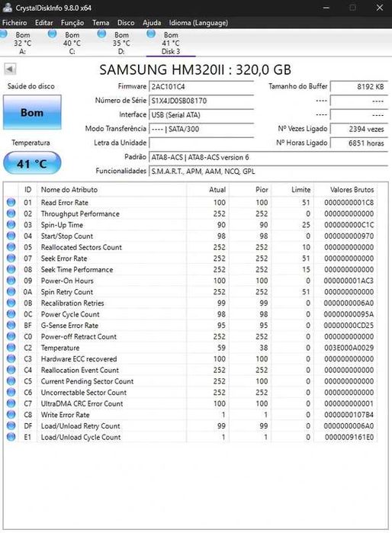The width and height of the screenshot is (392, 533).
Task: Click the Valores Brutos column header
Action: click(345, 190)
